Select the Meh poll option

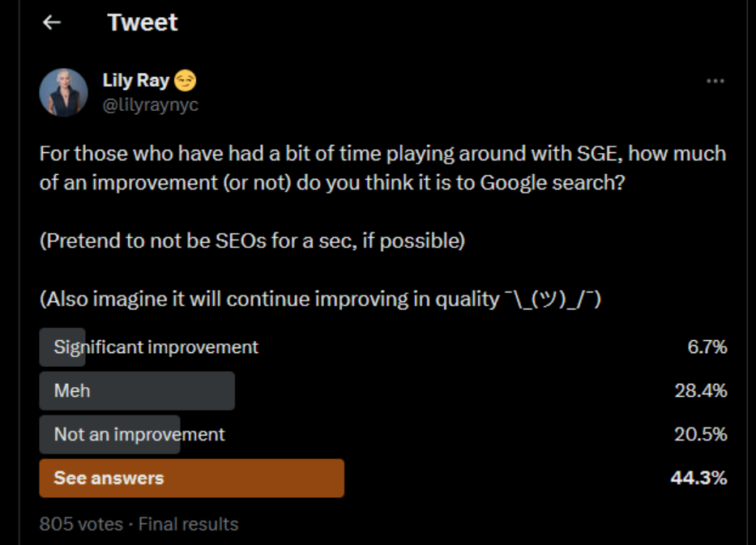pyautogui.click(x=72, y=391)
